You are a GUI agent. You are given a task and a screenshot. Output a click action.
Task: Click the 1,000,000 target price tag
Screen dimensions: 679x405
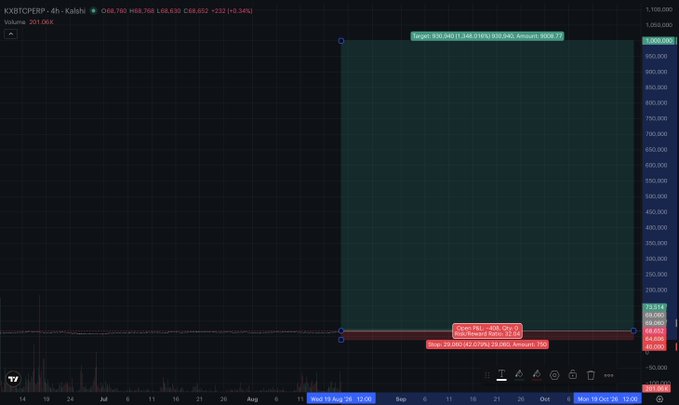click(x=659, y=41)
